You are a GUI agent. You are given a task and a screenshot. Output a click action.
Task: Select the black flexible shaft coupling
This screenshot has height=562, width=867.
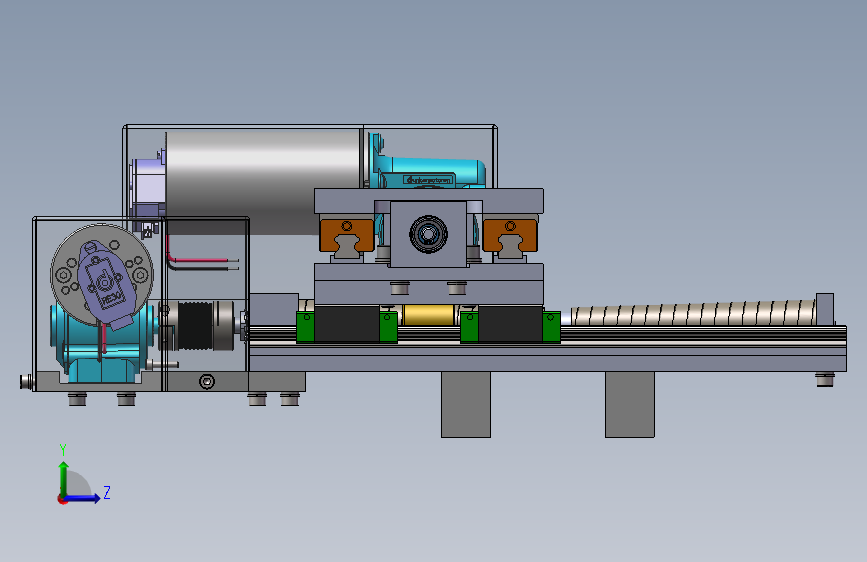[x=195, y=326]
